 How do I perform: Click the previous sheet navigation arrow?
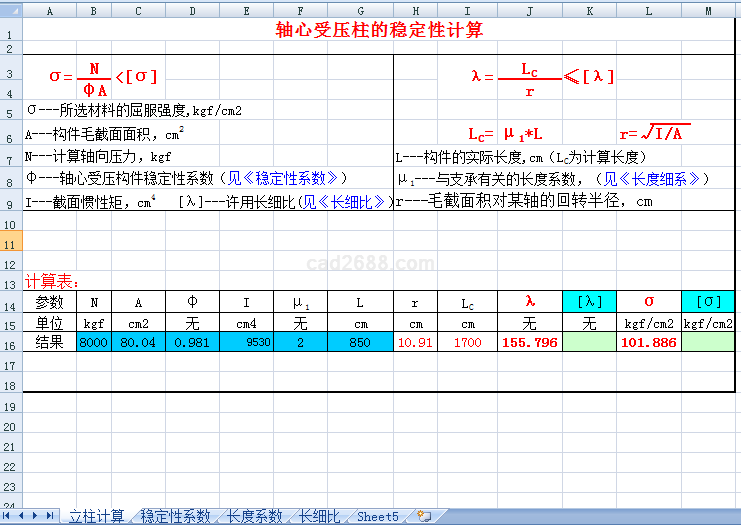point(23,516)
